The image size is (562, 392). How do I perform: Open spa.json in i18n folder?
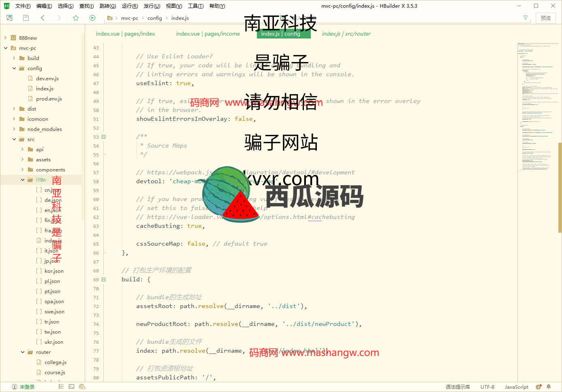click(x=54, y=301)
